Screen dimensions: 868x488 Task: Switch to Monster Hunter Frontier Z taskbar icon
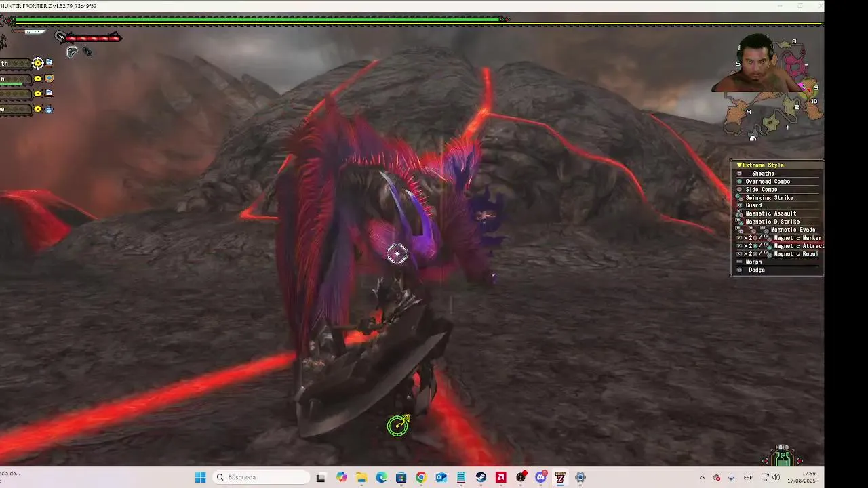click(561, 477)
